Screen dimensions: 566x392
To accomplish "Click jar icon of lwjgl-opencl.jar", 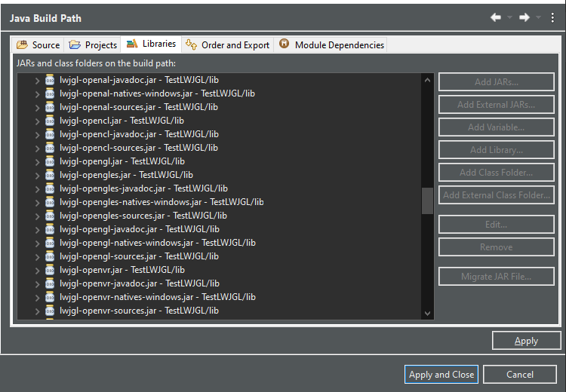I will pyautogui.click(x=50, y=121).
